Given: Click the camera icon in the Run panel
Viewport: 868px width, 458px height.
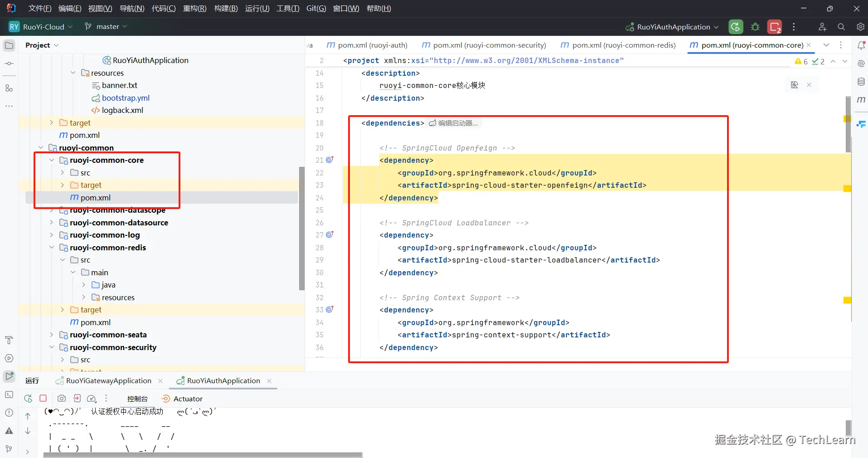Looking at the screenshot, I should [x=62, y=398].
